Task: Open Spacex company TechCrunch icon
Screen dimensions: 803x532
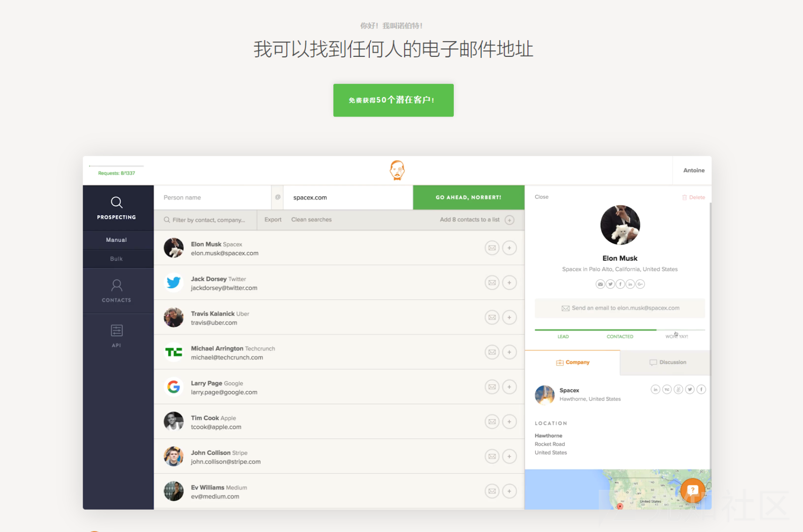Action: tap(667, 389)
